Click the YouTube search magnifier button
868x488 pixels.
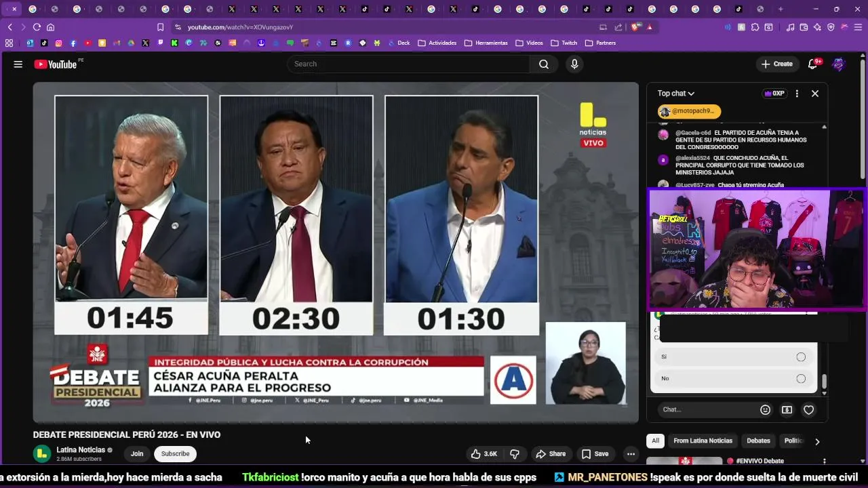click(x=544, y=64)
